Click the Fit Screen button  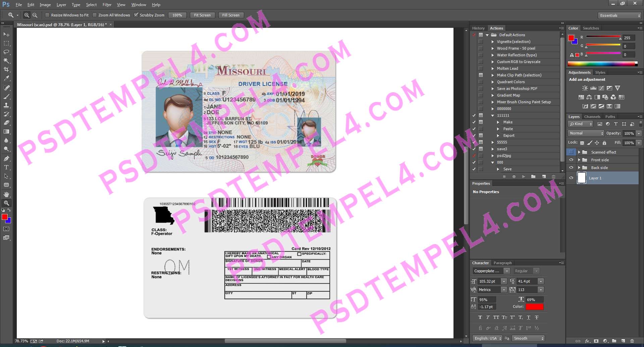pyautogui.click(x=202, y=15)
